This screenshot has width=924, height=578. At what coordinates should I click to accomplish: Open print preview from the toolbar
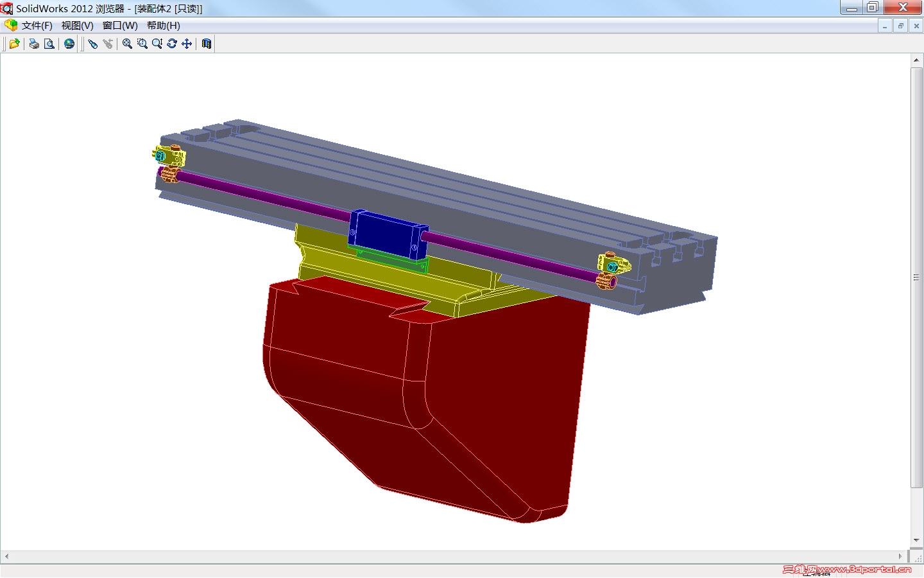[x=49, y=44]
